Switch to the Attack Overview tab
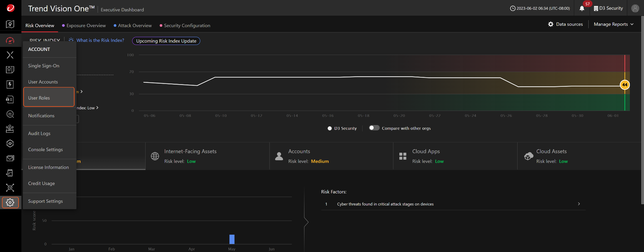The height and width of the screenshot is (252, 644). (135, 25)
